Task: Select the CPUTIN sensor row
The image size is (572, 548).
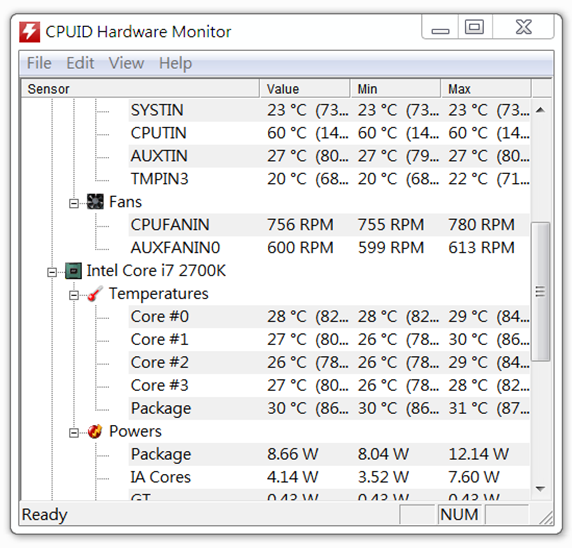Action: (329, 133)
